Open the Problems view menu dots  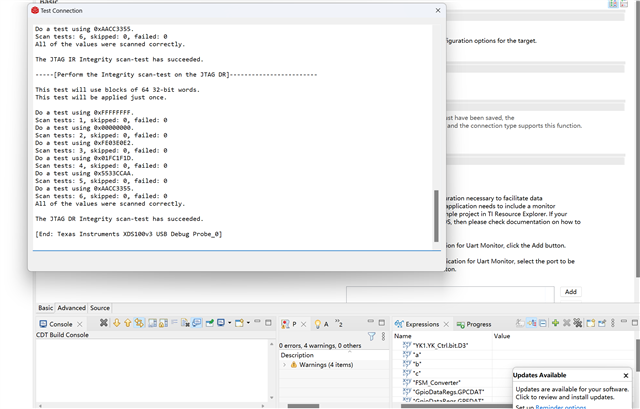pos(383,336)
